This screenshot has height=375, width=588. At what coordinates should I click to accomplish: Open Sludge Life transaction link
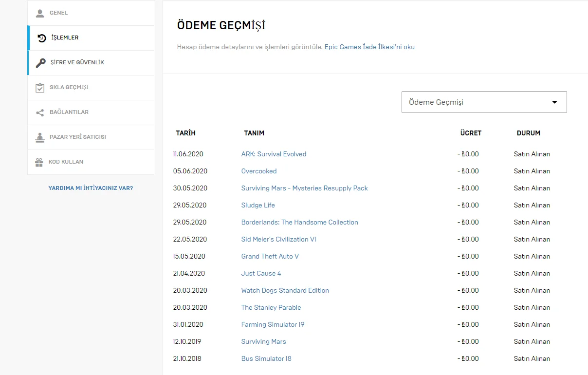[258, 205]
